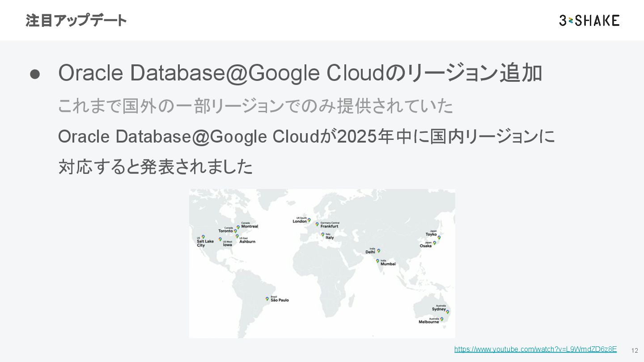Viewport: 644px width, 362px height.
Task: Open the YouTube link at the bottom
Action: point(535,349)
